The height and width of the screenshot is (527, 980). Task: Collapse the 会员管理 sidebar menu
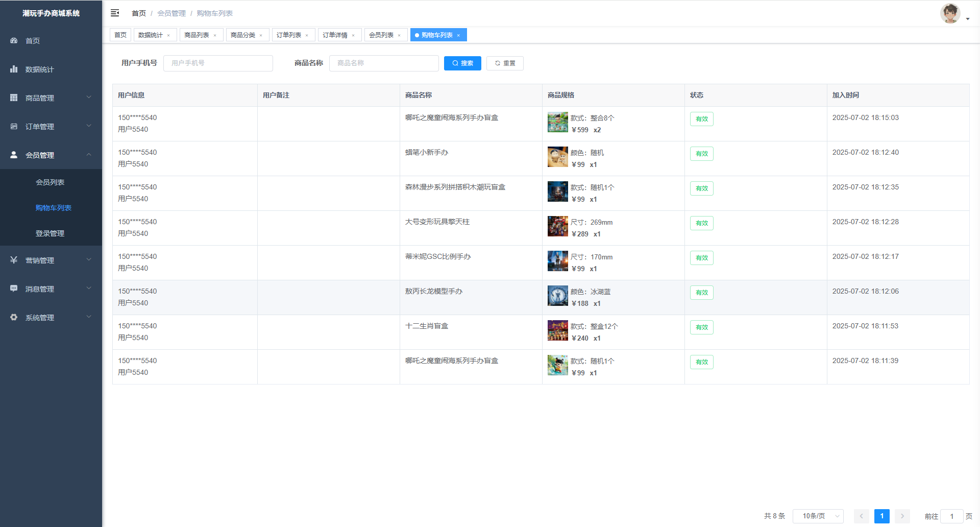click(51, 155)
